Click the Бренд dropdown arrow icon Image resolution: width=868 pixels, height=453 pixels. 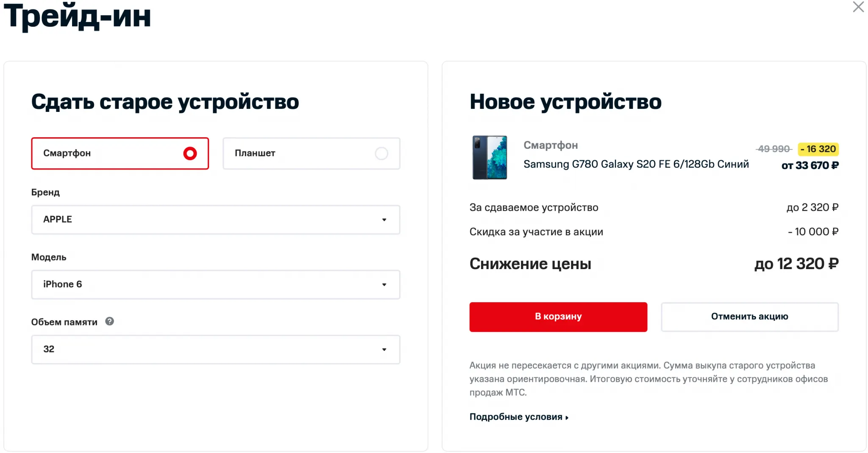(384, 220)
